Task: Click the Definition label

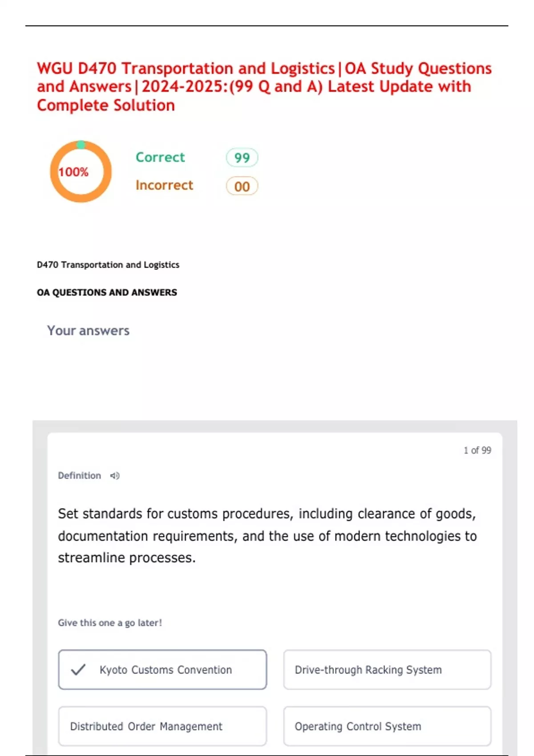Action: [79, 475]
